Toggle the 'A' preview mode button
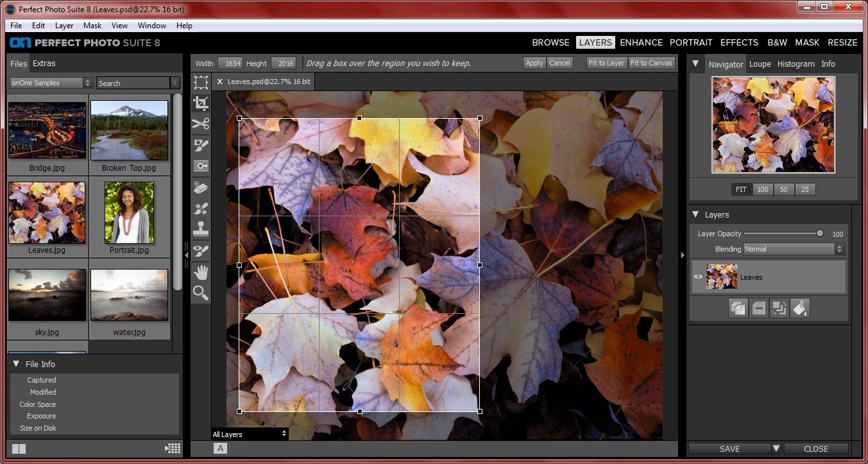Screen dimensions: 868x464 point(220,449)
